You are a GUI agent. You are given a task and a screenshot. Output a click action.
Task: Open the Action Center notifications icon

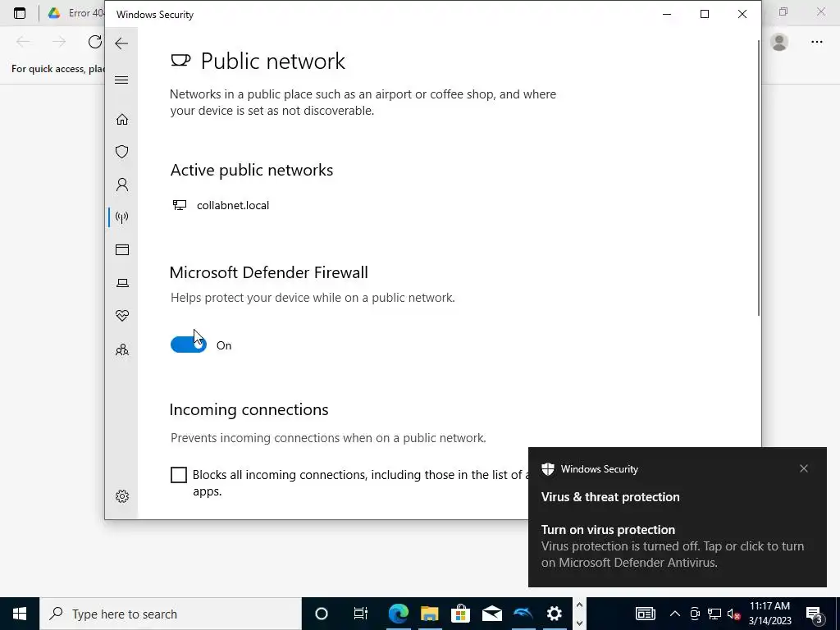tap(815, 614)
